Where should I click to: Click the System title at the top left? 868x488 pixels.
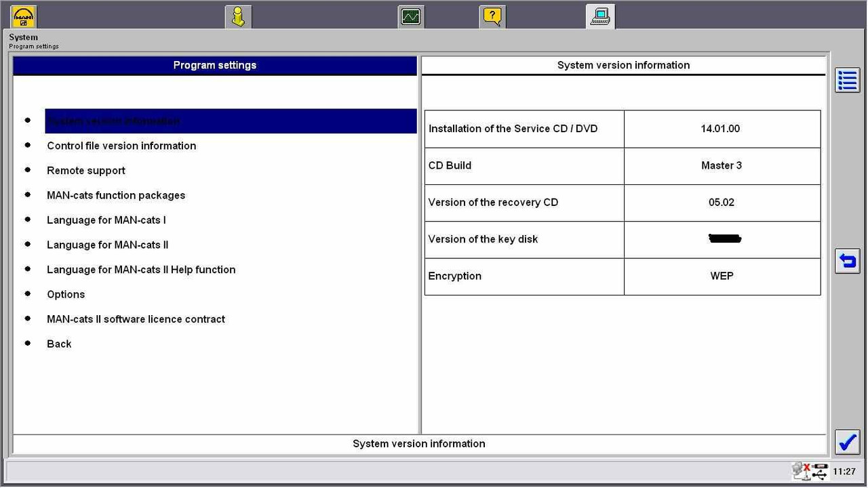coord(24,37)
